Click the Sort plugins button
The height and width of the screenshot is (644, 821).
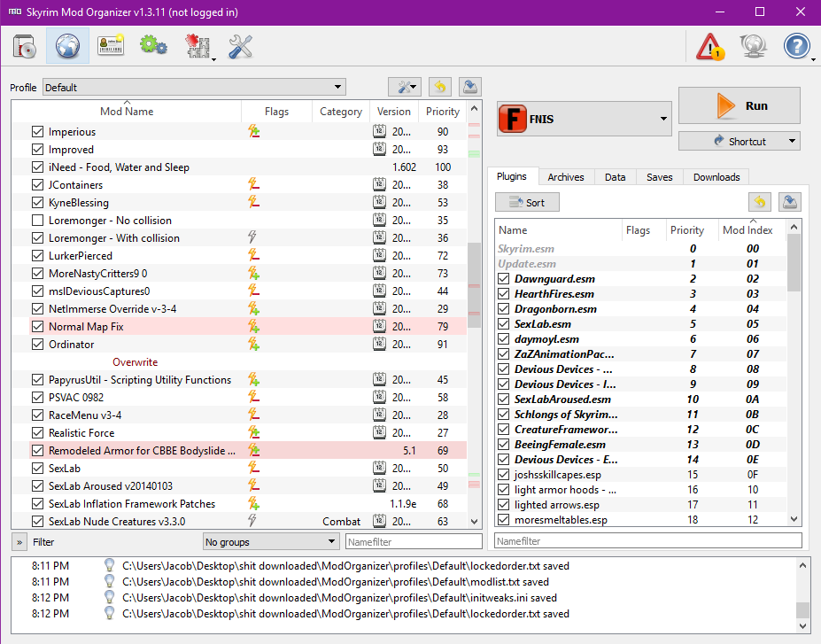pos(527,203)
